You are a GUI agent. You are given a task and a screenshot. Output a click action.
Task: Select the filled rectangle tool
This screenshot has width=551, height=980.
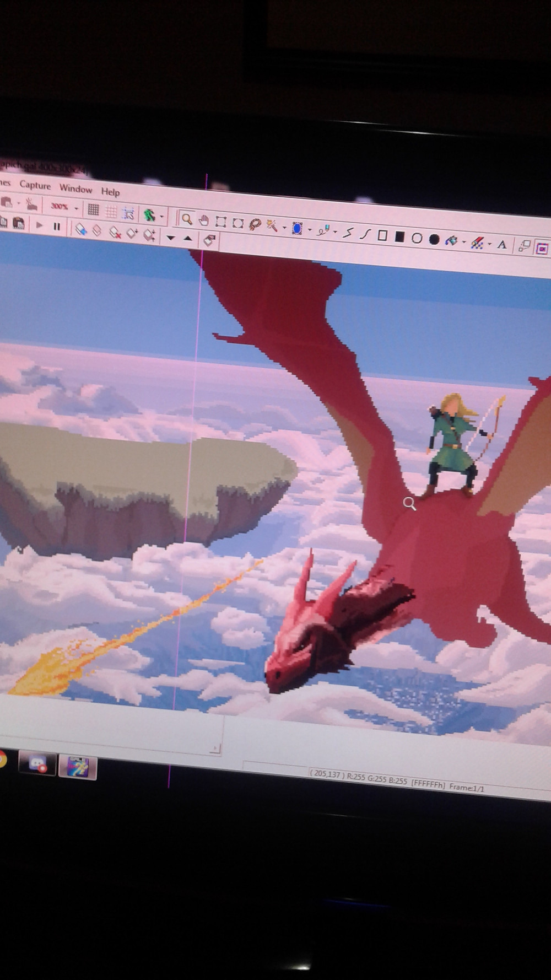(400, 236)
